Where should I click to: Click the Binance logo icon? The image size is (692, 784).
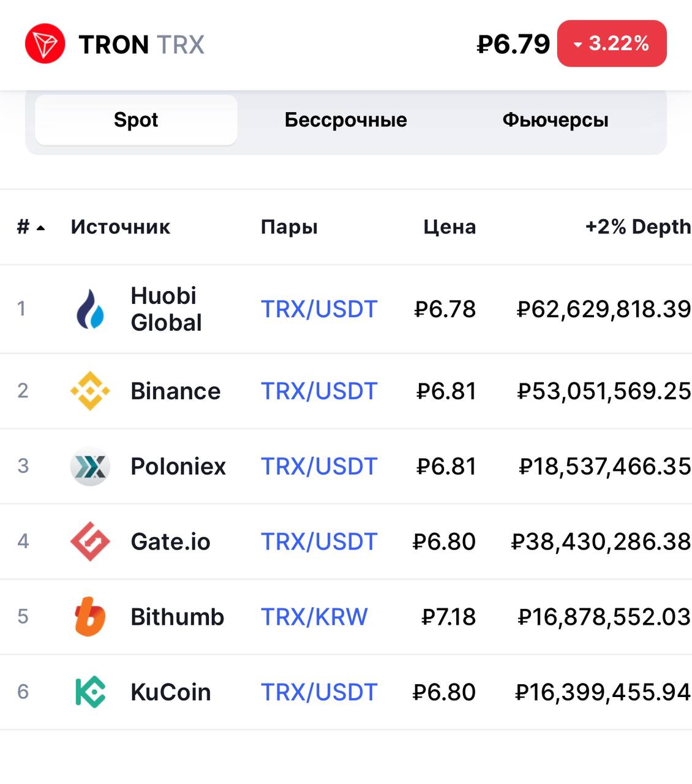pos(90,391)
